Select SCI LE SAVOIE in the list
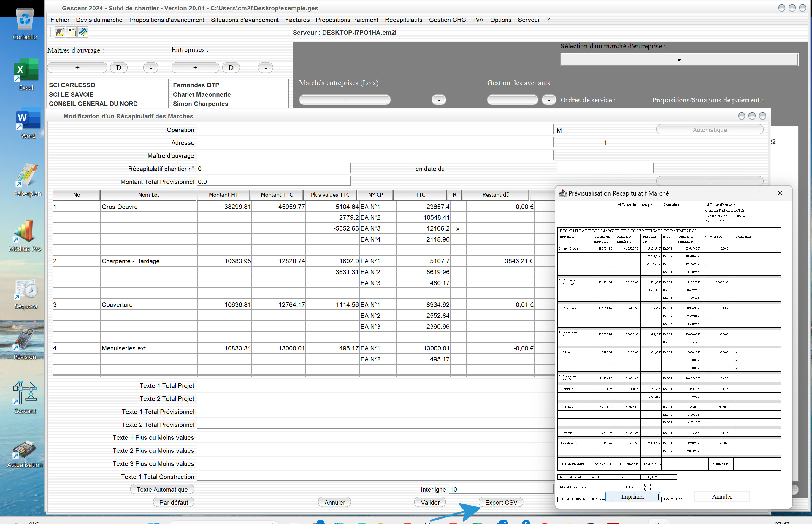The image size is (812, 524). coord(71,94)
